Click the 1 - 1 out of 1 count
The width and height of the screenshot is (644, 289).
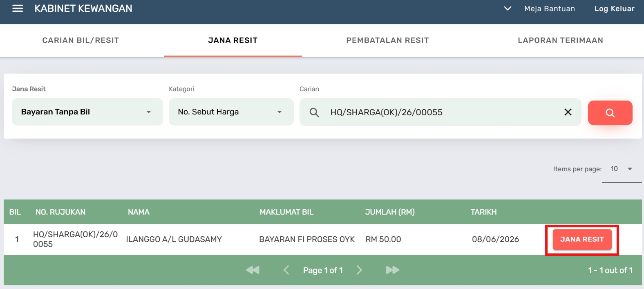click(x=610, y=270)
